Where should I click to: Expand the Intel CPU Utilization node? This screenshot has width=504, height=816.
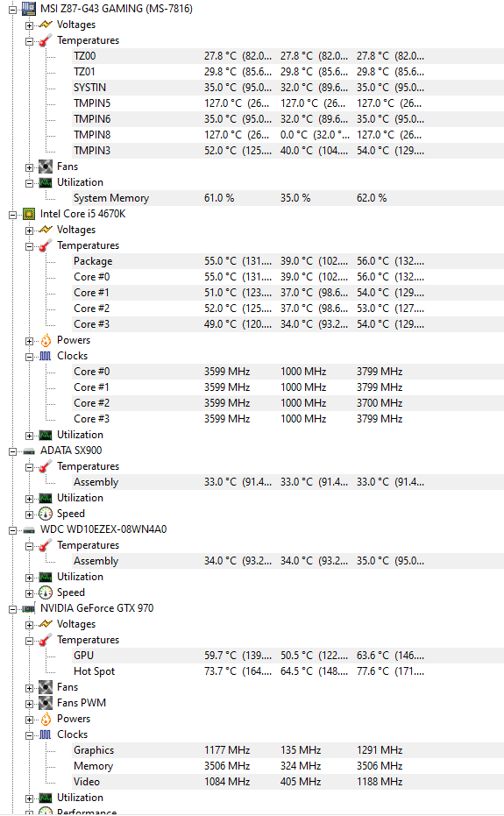29,435
